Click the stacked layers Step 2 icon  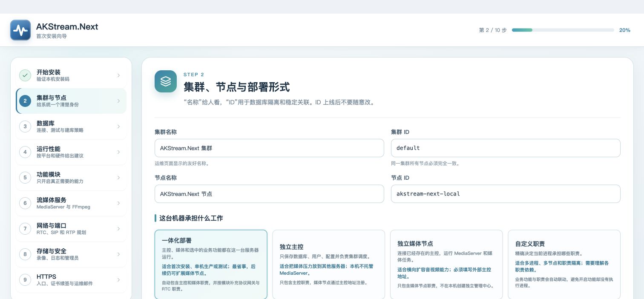click(x=166, y=81)
